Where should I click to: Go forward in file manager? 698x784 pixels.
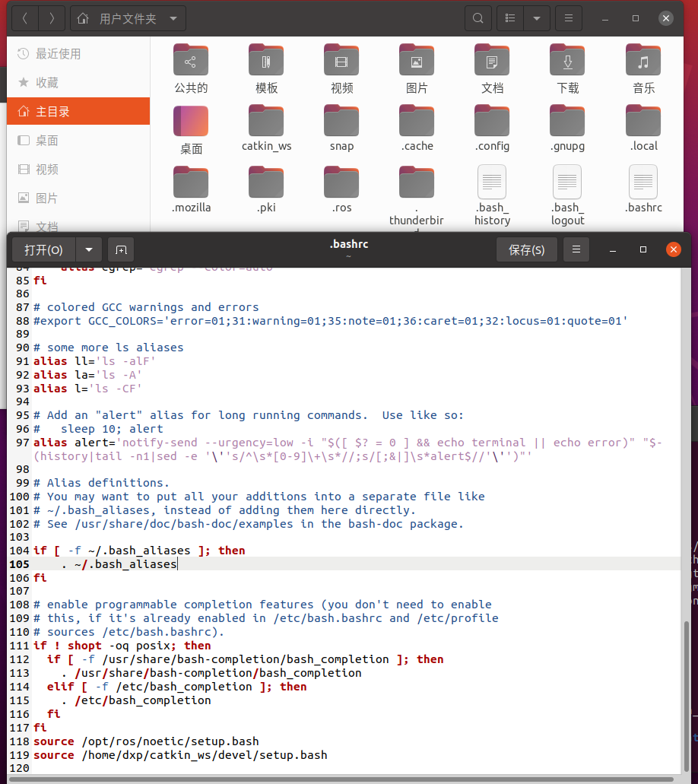coord(52,18)
